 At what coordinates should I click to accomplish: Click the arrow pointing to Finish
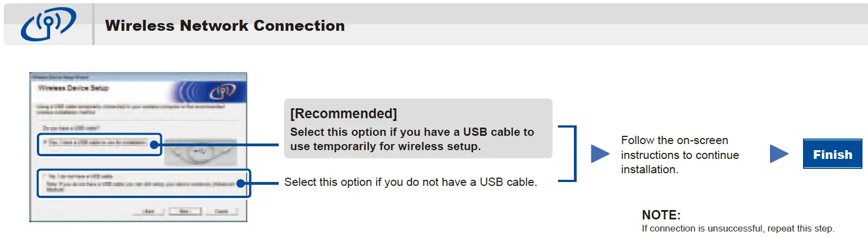[x=779, y=154]
